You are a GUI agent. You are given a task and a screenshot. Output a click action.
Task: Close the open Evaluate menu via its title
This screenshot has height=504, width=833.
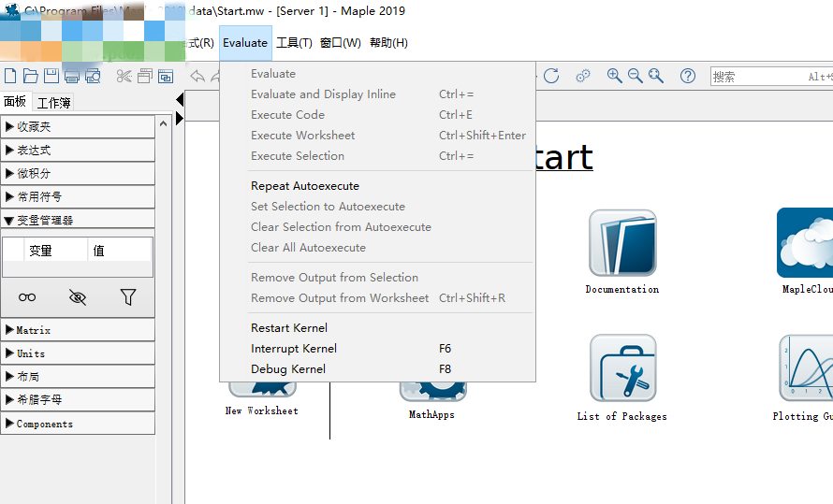click(x=245, y=43)
